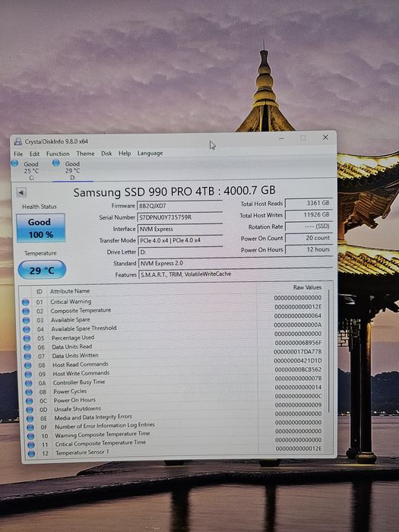The height and width of the screenshot is (532, 399).
Task: Select the Unsafe Shutdowns attribute name
Action: 78,409
